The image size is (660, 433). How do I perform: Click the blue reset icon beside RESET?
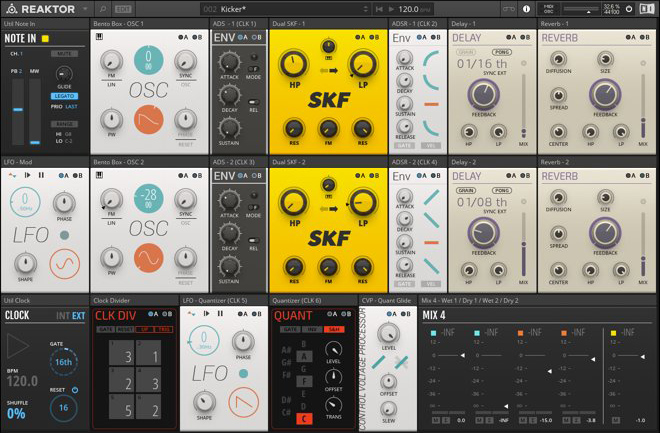(75, 390)
